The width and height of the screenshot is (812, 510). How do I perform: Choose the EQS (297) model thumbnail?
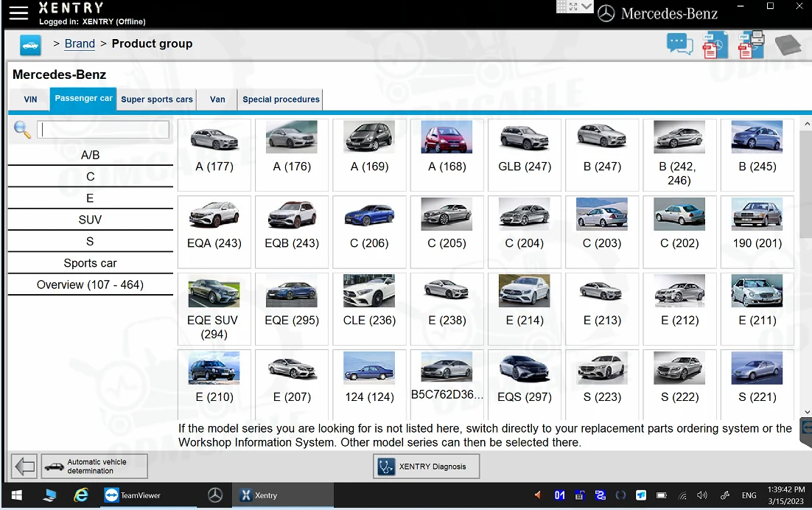(x=524, y=377)
